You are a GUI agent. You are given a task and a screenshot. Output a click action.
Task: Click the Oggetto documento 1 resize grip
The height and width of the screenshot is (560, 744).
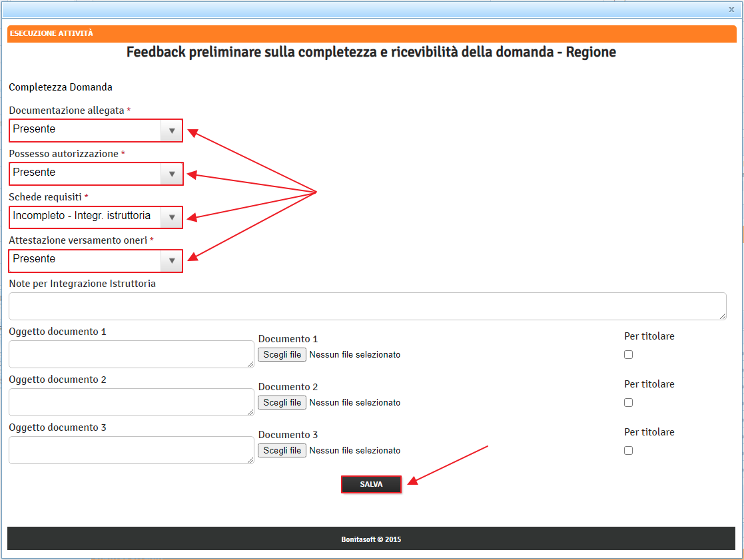pos(251,364)
